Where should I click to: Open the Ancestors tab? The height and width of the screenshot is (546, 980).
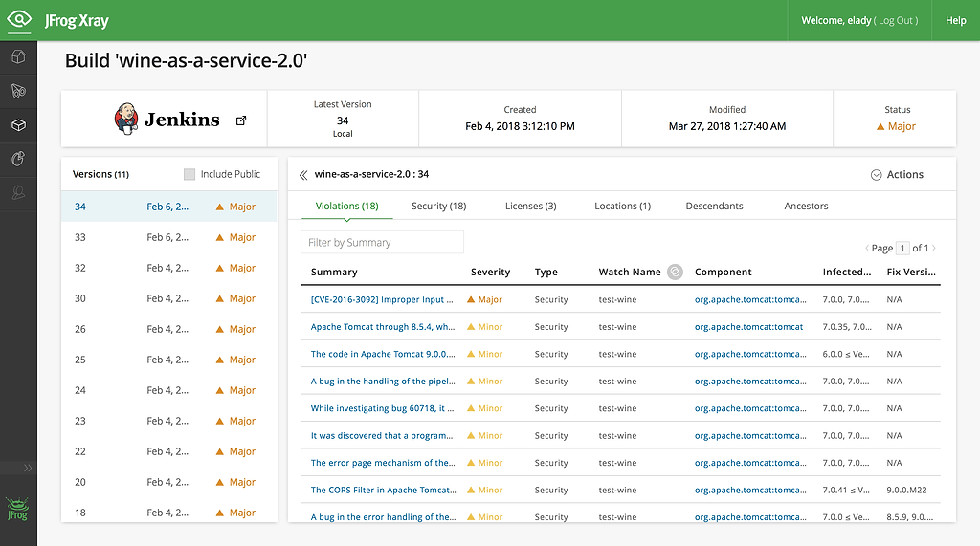pos(806,207)
